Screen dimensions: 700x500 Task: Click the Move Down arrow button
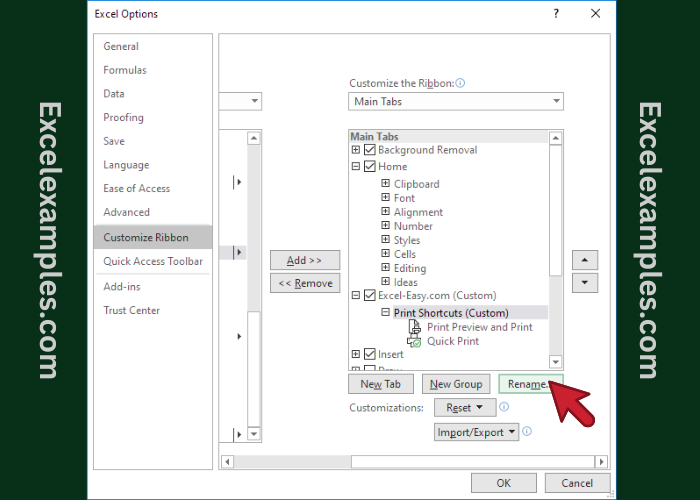585,283
